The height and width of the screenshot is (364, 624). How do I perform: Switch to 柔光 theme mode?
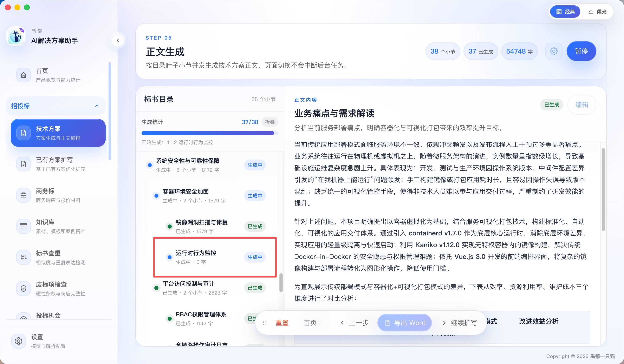click(597, 12)
